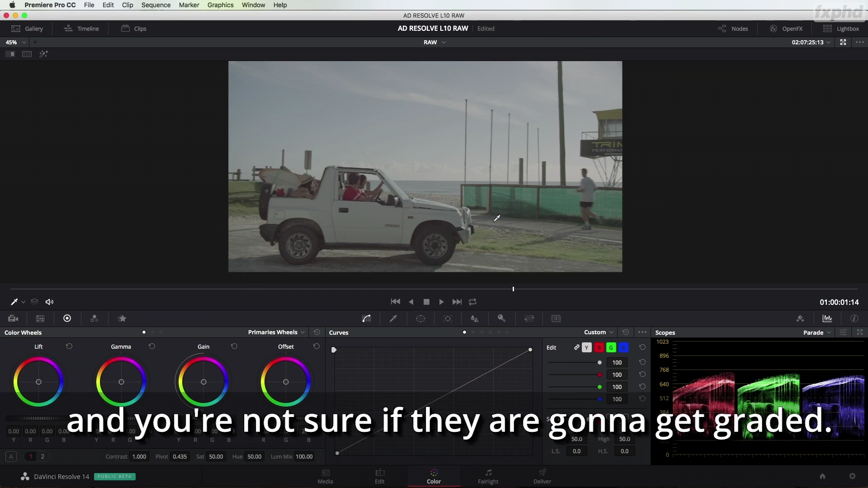
Task: Toggle the blue curve channel
Action: click(623, 347)
